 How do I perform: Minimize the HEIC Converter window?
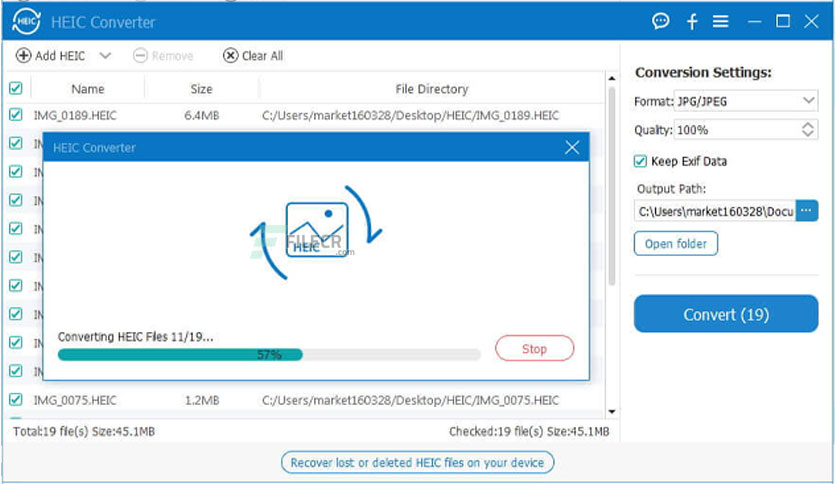click(x=754, y=22)
